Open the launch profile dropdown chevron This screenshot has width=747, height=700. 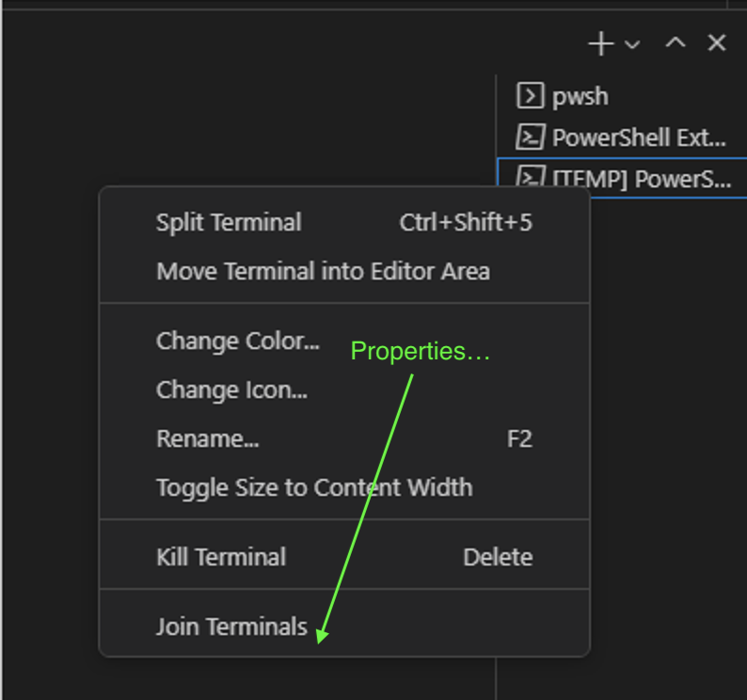[632, 45]
